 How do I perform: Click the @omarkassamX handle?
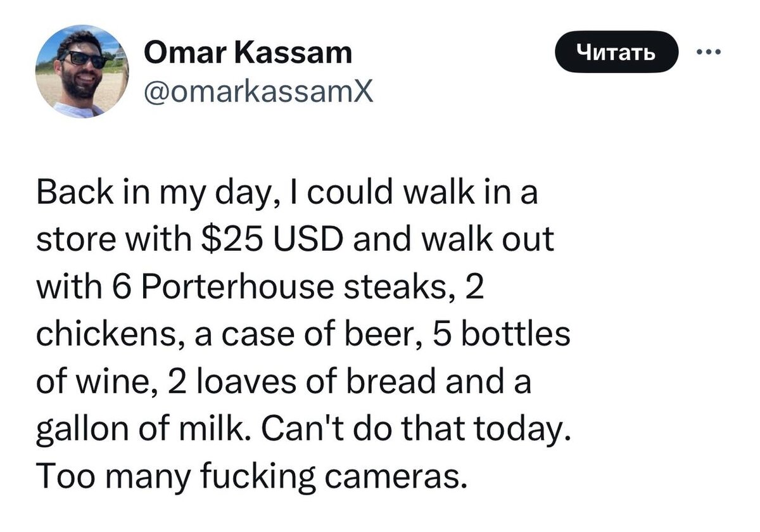259,92
